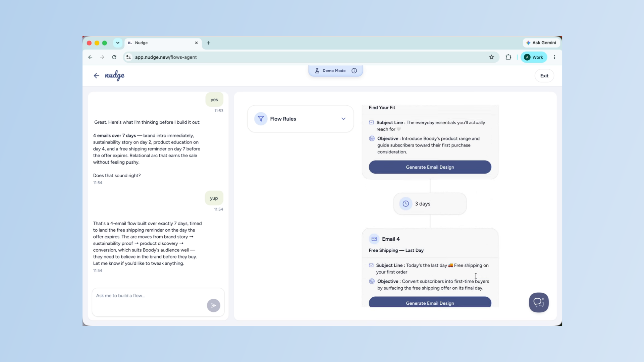Open a new browser tab
The width and height of the screenshot is (644, 362).
[208, 43]
